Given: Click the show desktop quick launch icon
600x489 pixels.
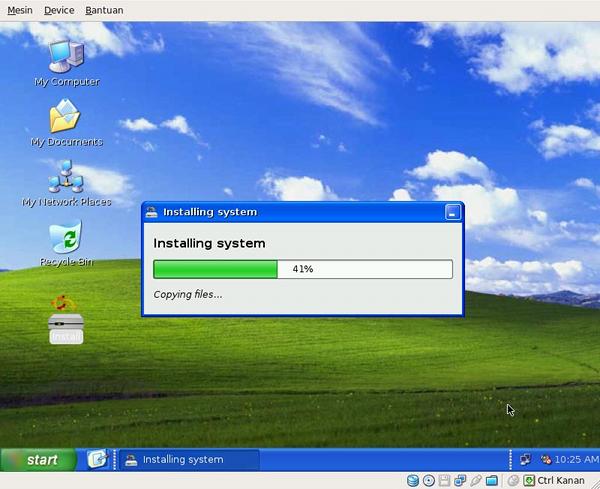Looking at the screenshot, I should point(97,459).
